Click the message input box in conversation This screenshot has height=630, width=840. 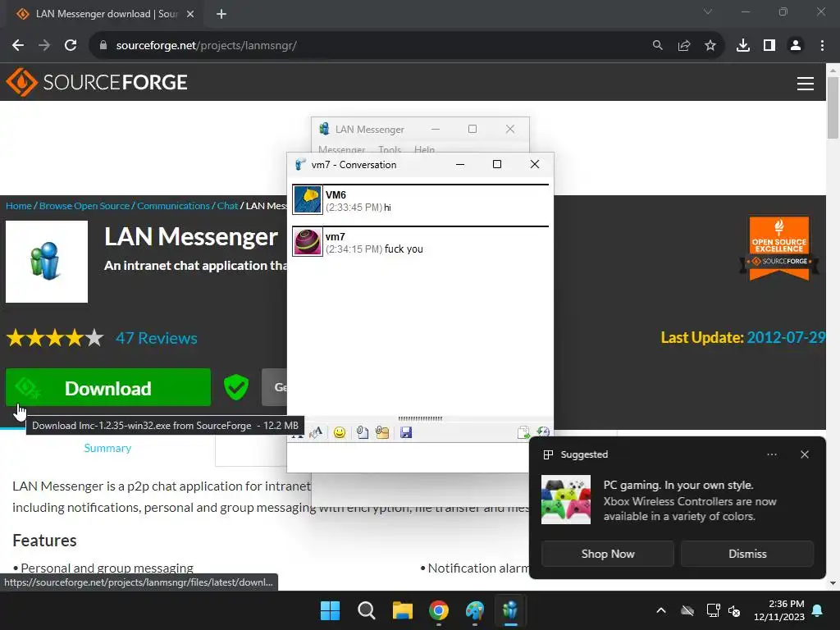(x=408, y=457)
